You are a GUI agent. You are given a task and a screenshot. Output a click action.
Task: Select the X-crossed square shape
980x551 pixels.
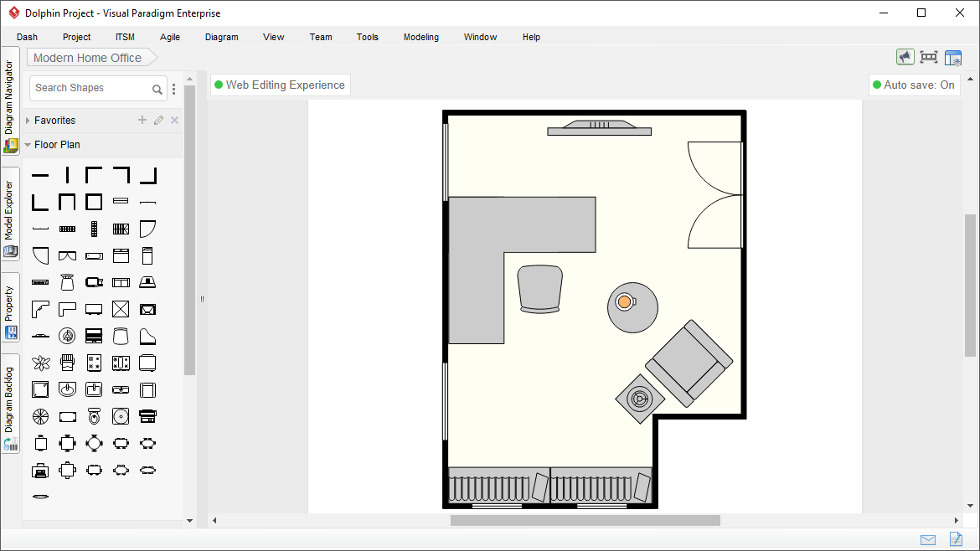pyautogui.click(x=121, y=309)
